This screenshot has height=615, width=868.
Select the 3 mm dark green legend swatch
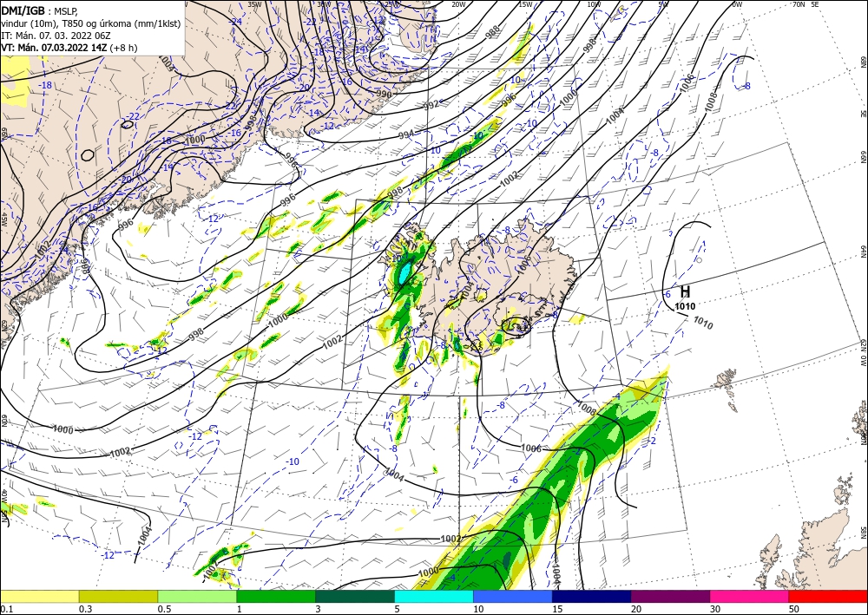355,596
